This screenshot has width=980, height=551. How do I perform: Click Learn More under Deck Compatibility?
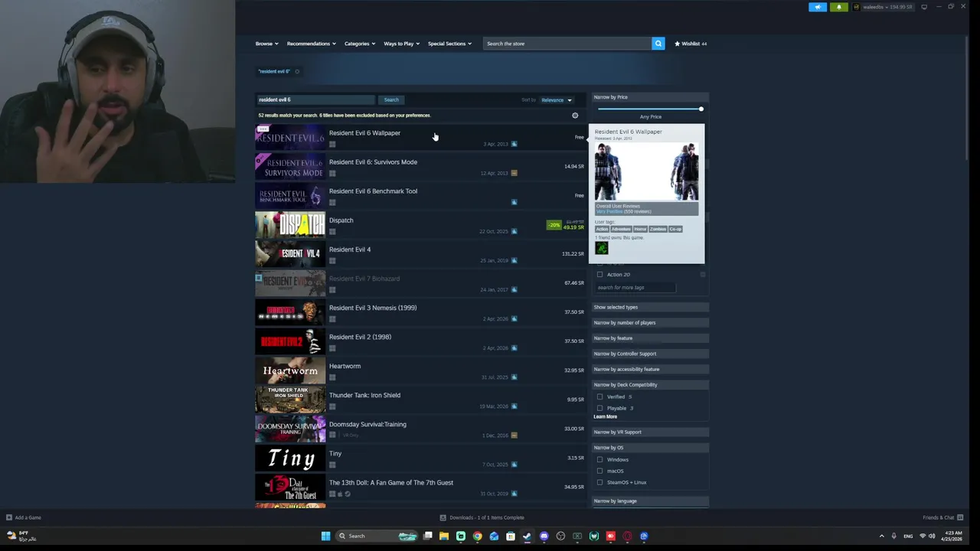click(x=605, y=417)
